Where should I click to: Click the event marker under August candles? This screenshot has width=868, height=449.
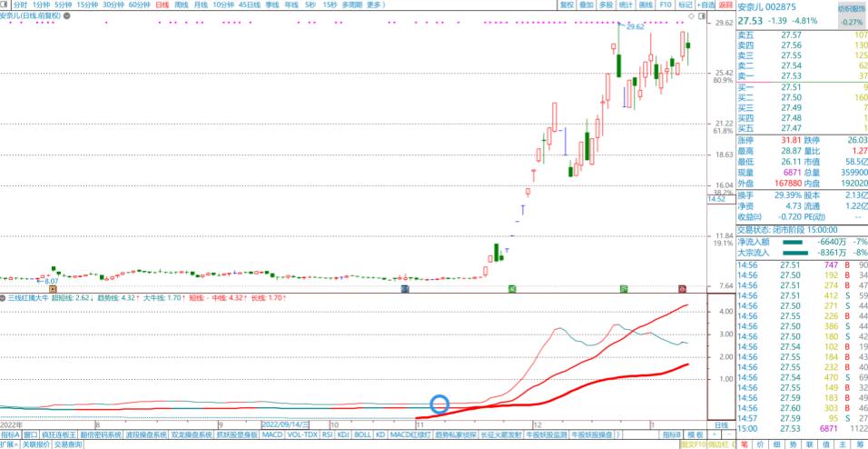[x=54, y=289]
